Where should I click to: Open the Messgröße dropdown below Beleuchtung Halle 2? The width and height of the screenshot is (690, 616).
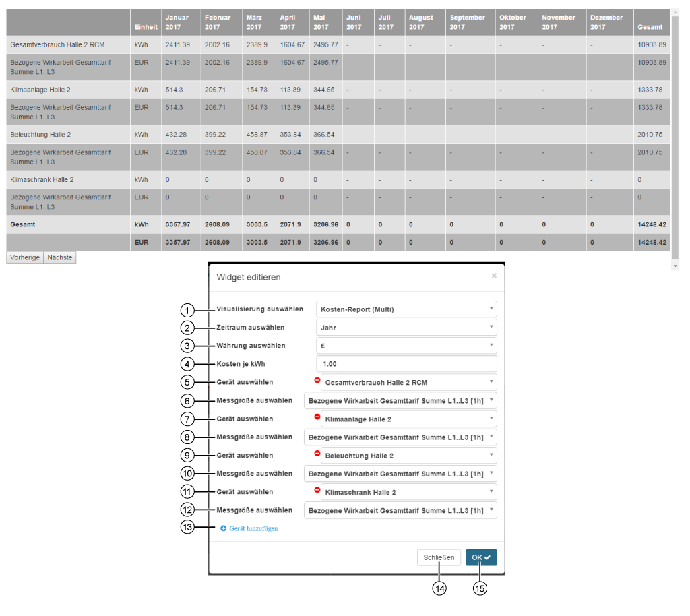pyautogui.click(x=490, y=473)
